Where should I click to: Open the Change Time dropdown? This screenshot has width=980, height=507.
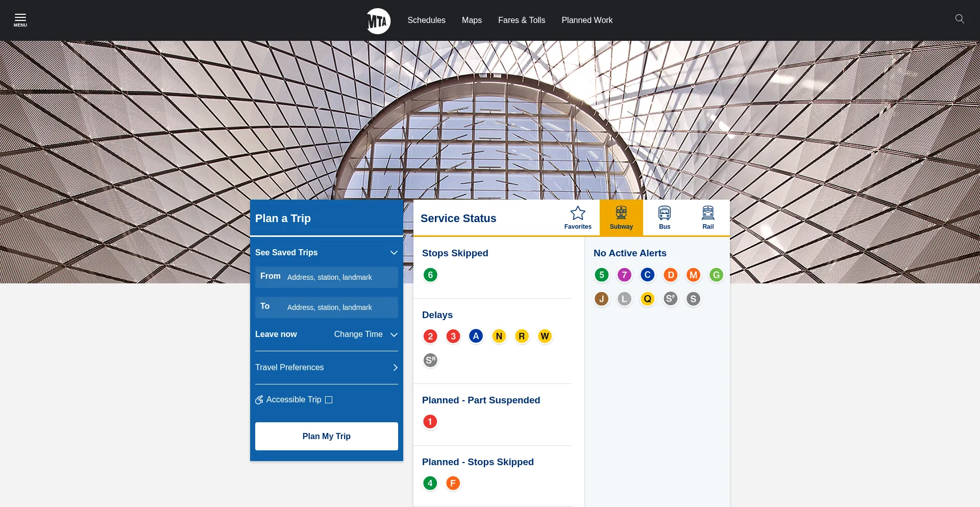point(365,334)
